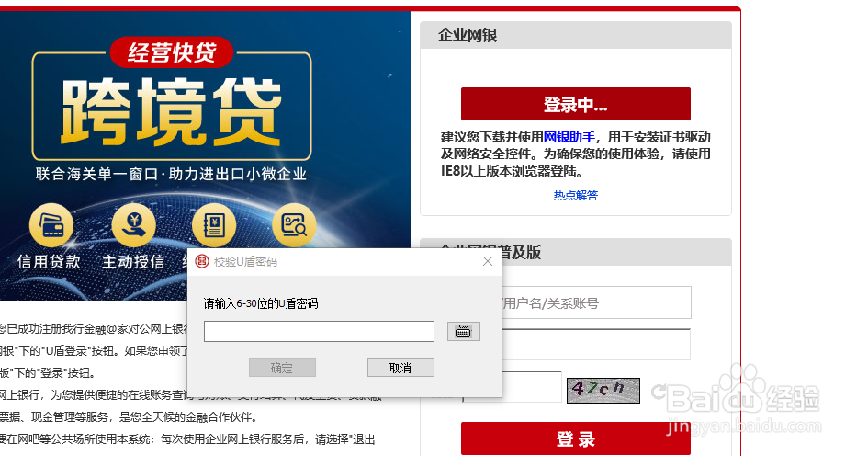Click the 经营快贷 red badge
Screen dimensions: 868x456
172,52
